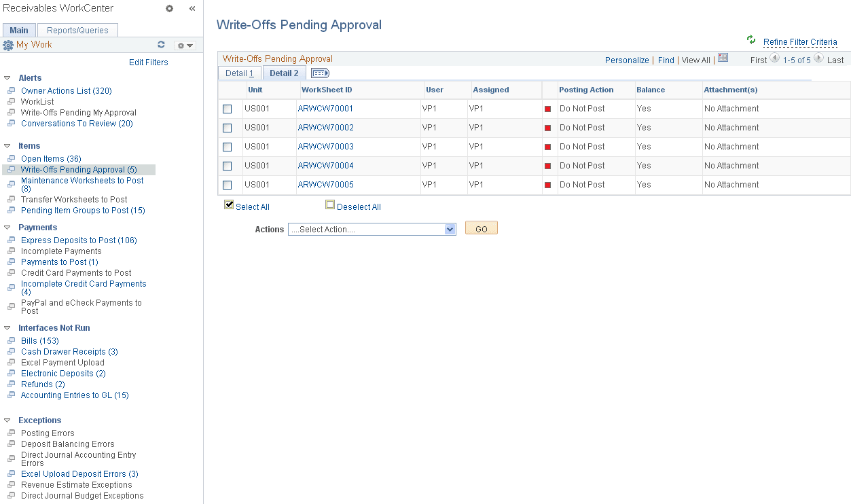This screenshot has width=851, height=504.
Task: Open the Refine Filter Criteria refresh icon
Action: coord(750,41)
